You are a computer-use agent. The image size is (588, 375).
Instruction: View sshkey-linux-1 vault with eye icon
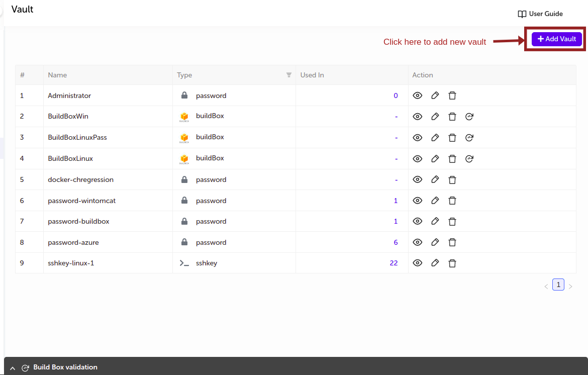(x=417, y=263)
